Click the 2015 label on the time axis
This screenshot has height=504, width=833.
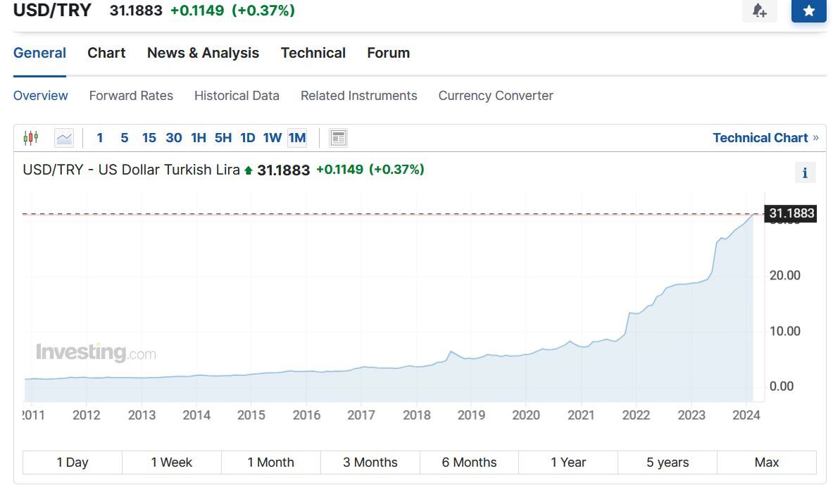point(251,415)
